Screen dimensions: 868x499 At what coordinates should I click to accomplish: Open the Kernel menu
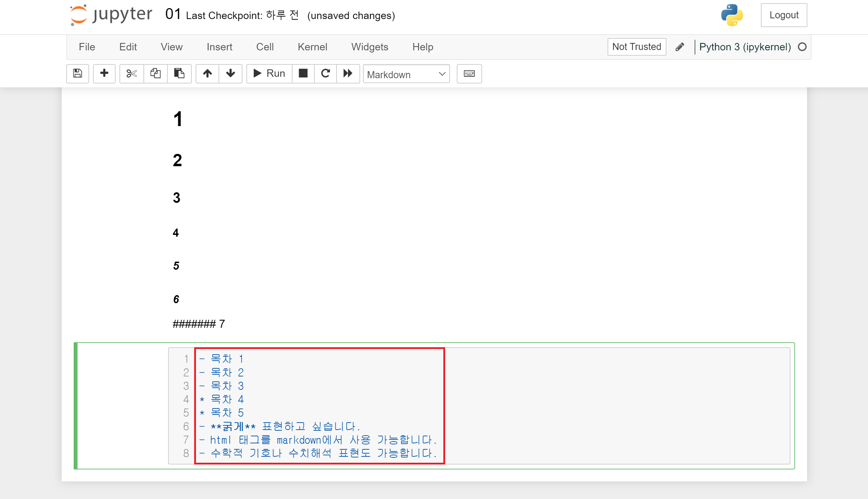[x=312, y=47]
